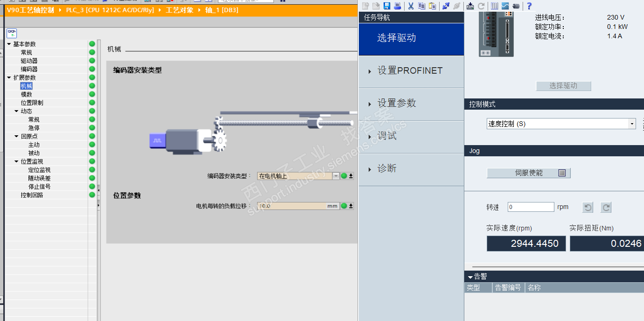The height and width of the screenshot is (321, 644).
Task: Click the motor icon in toolbar
Action: click(516, 6)
